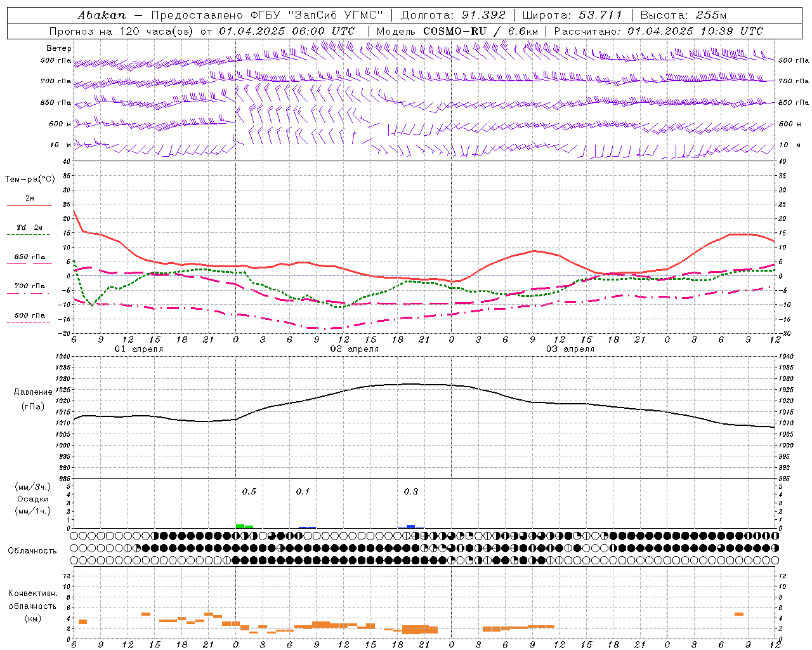812x650 pixels.
Task: Click the "Td 2м" dew point legend entry
Action: [x=29, y=227]
